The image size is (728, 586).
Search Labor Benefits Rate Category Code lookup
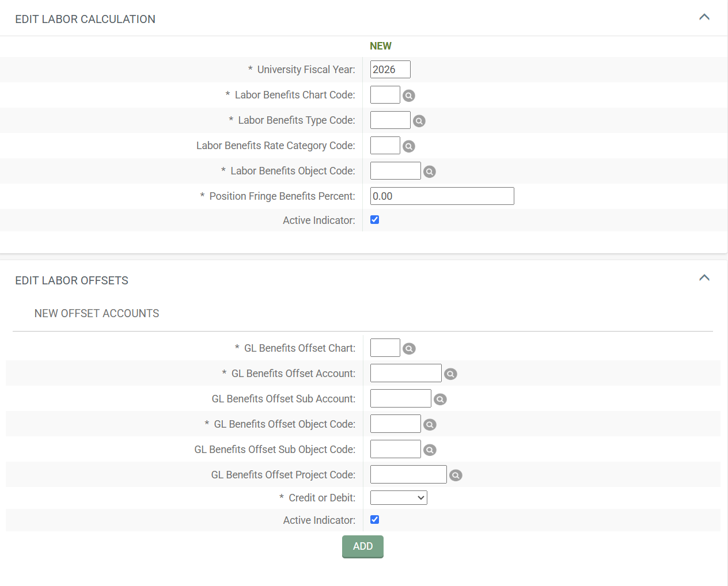pos(409,146)
